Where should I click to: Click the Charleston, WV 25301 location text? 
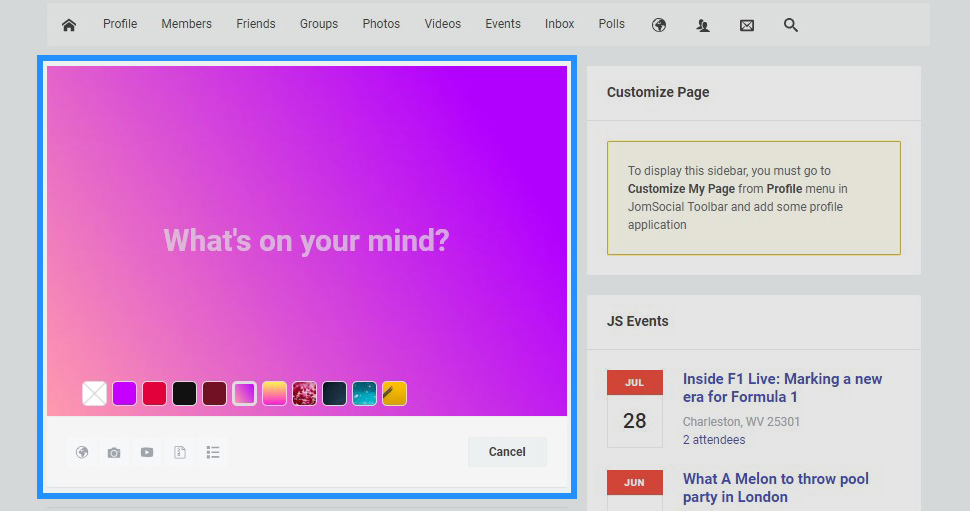(741, 422)
